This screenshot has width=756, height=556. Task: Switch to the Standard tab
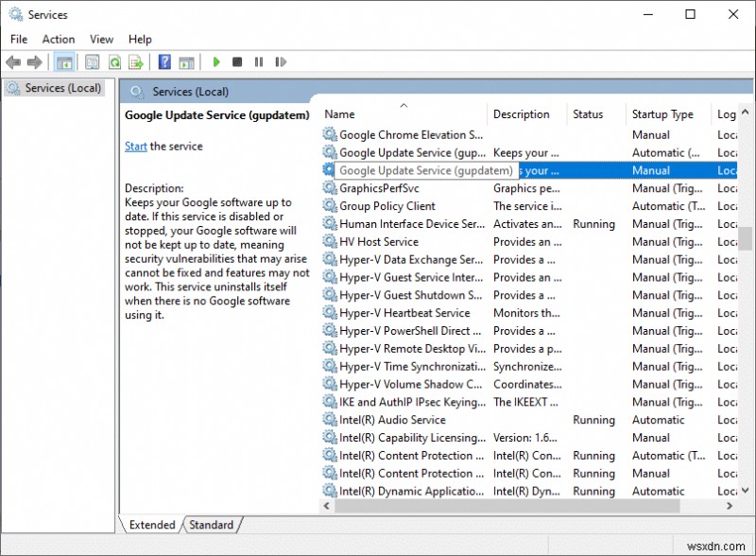(212, 525)
